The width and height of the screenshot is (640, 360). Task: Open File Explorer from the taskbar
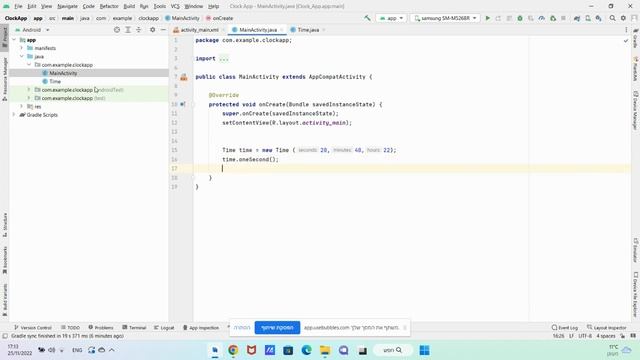click(325, 350)
